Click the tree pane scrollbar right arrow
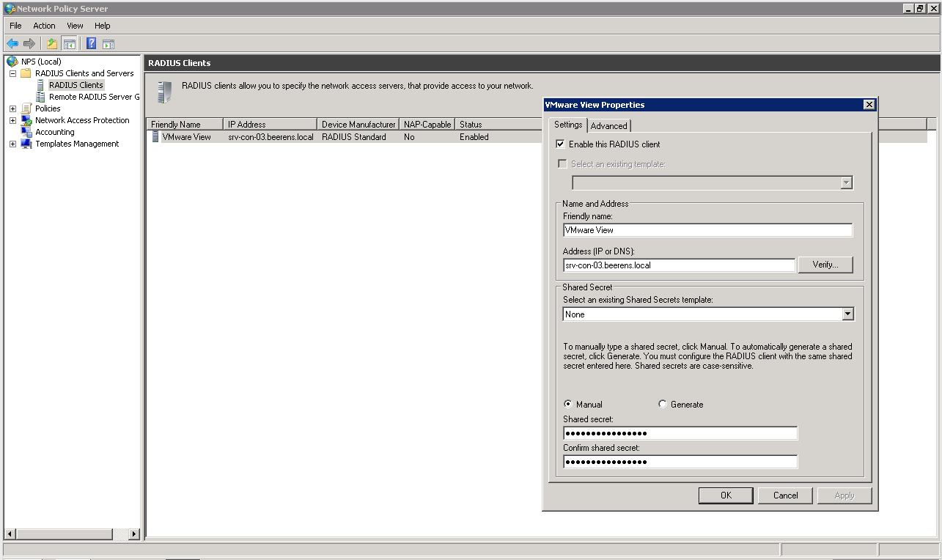Viewport: 942px width, 560px height. tap(134, 534)
